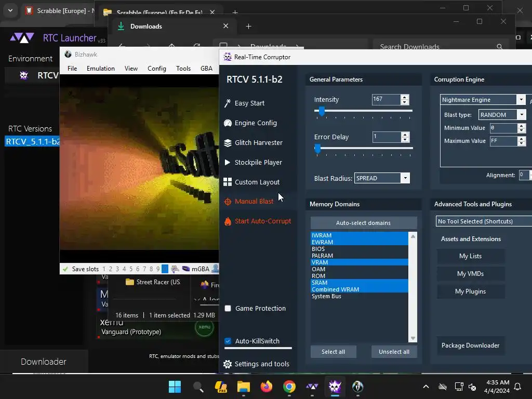Disable Auto-KillSwitch checkbox
The width and height of the screenshot is (532, 399).
228,341
